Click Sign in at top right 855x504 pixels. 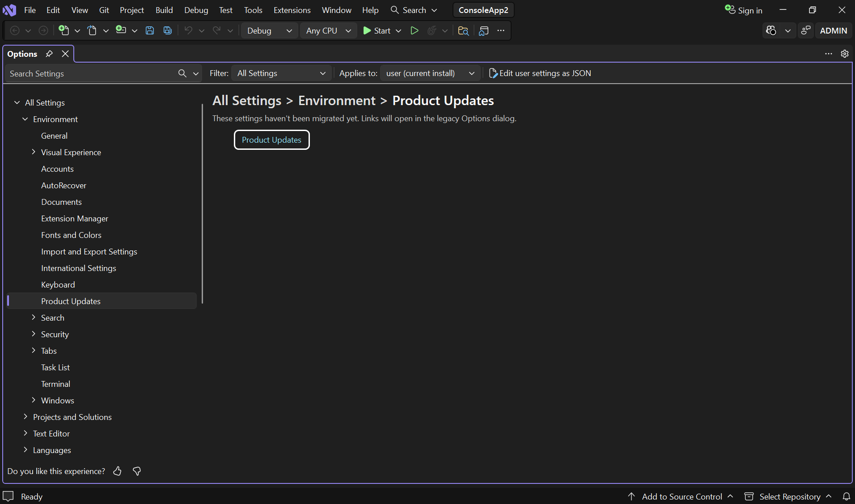coord(744,10)
